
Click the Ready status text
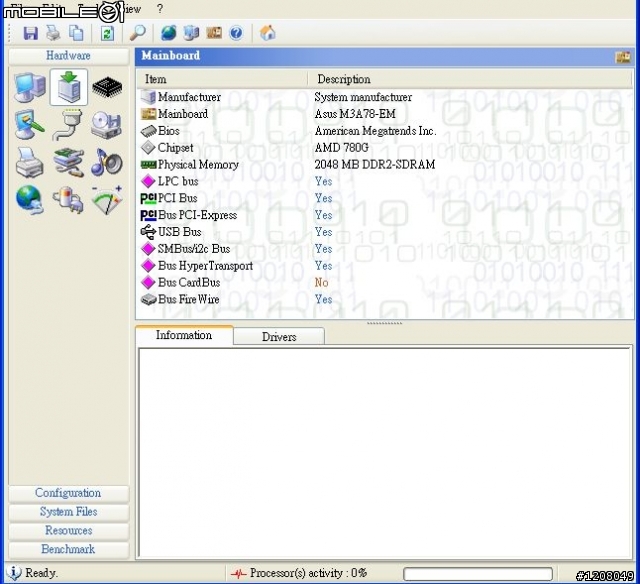[42, 573]
